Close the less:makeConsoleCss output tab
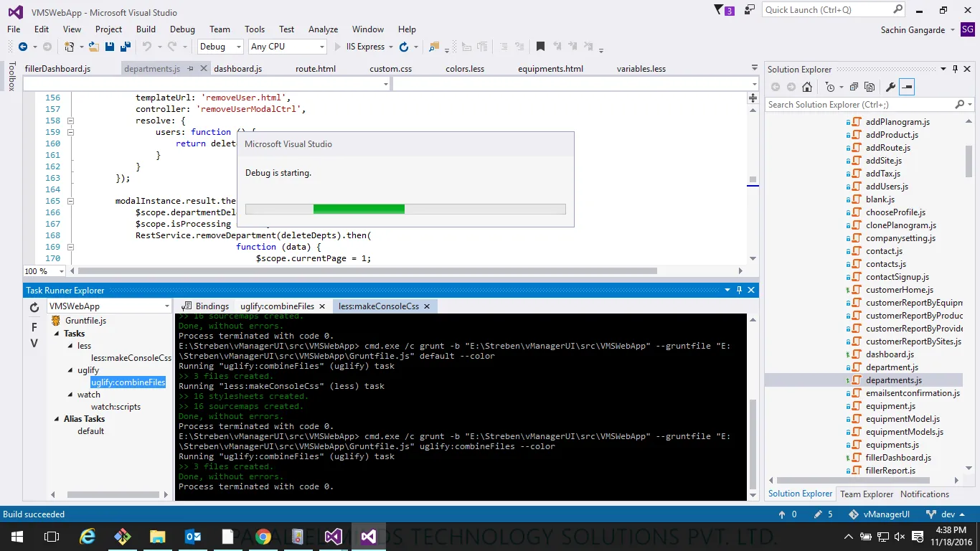Viewport: 980px width, 551px height. click(x=427, y=306)
